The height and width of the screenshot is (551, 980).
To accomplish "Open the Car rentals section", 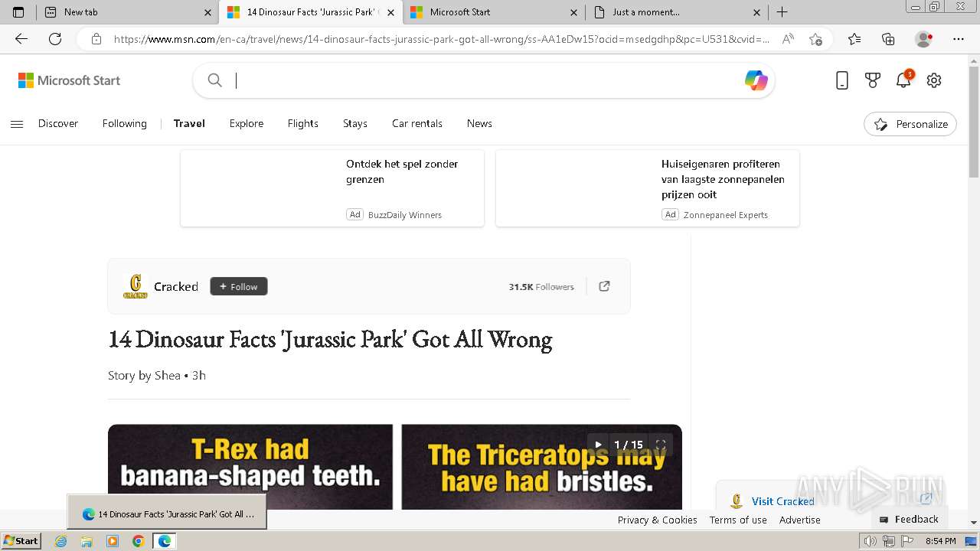I will [x=417, y=123].
